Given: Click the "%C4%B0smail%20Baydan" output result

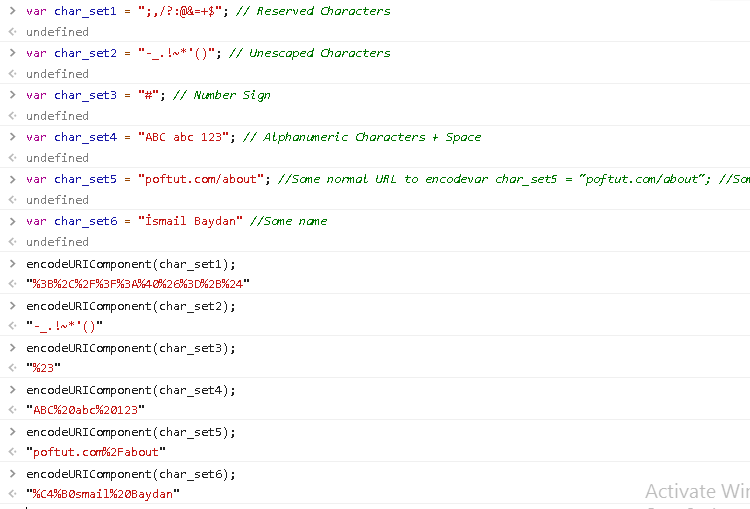Looking at the screenshot, I should click(103, 494).
